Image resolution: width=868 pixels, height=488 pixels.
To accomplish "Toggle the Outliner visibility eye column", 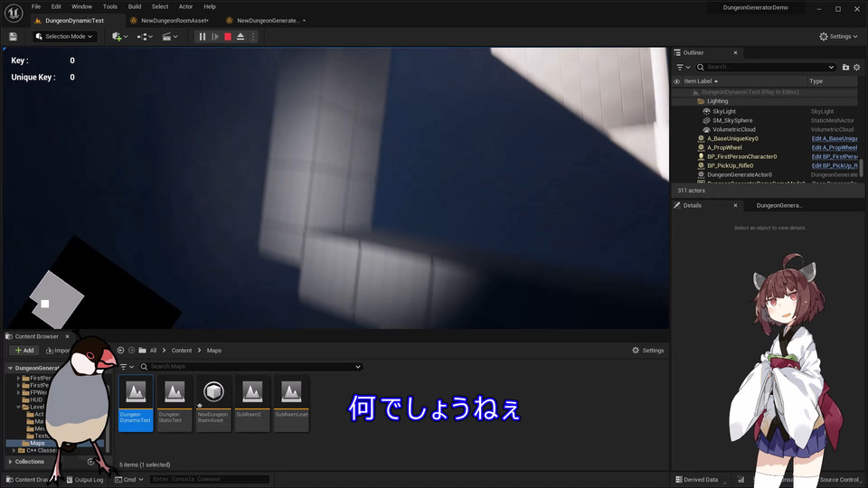I will click(x=676, y=81).
